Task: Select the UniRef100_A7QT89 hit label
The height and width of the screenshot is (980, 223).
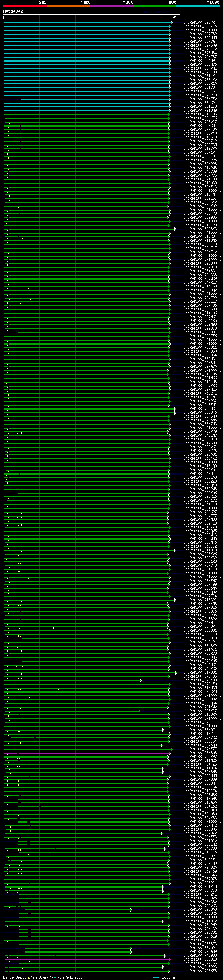Action: tap(200, 34)
